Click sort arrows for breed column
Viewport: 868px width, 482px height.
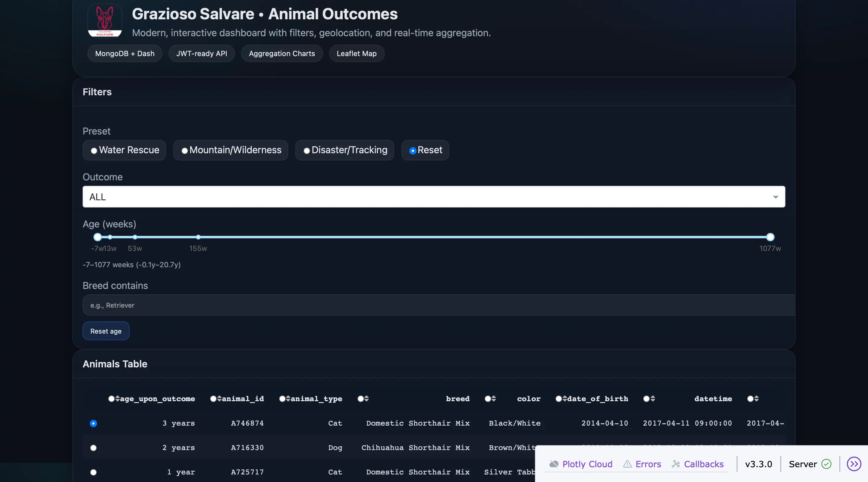[x=366, y=399]
